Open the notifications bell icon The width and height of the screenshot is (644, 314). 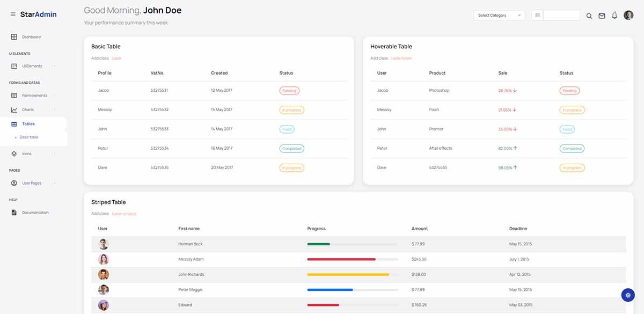click(x=614, y=15)
